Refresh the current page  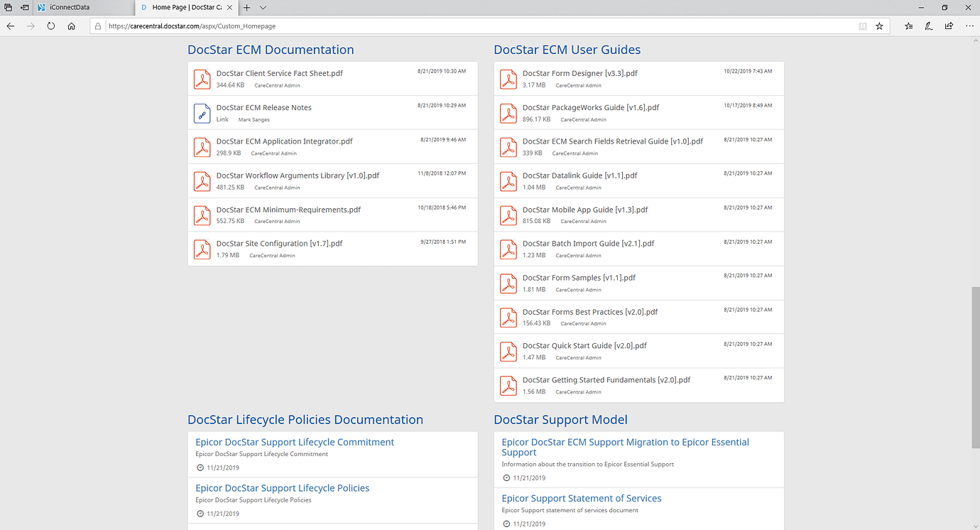50,26
